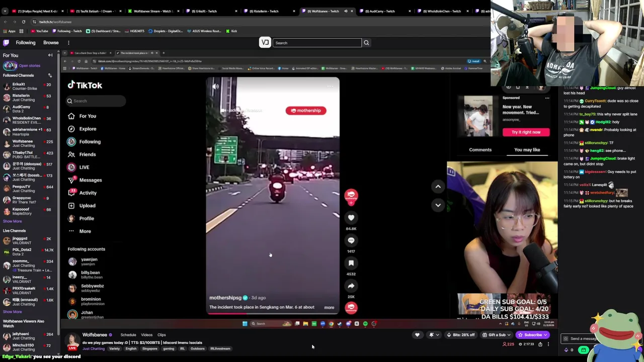Subscribe to the Wolfsbanee channel
This screenshot has height=362, width=644.
531,335
